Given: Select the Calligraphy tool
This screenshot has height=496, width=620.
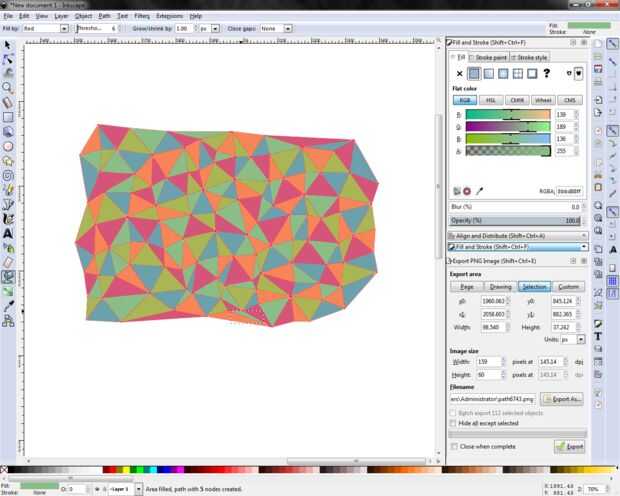Looking at the screenshot, I should point(8,219).
